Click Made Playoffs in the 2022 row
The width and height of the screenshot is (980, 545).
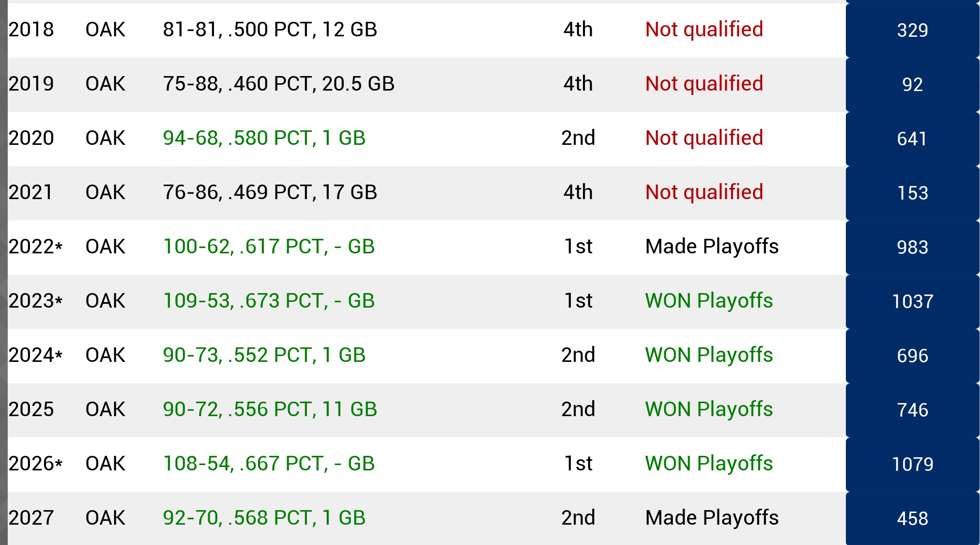[712, 247]
